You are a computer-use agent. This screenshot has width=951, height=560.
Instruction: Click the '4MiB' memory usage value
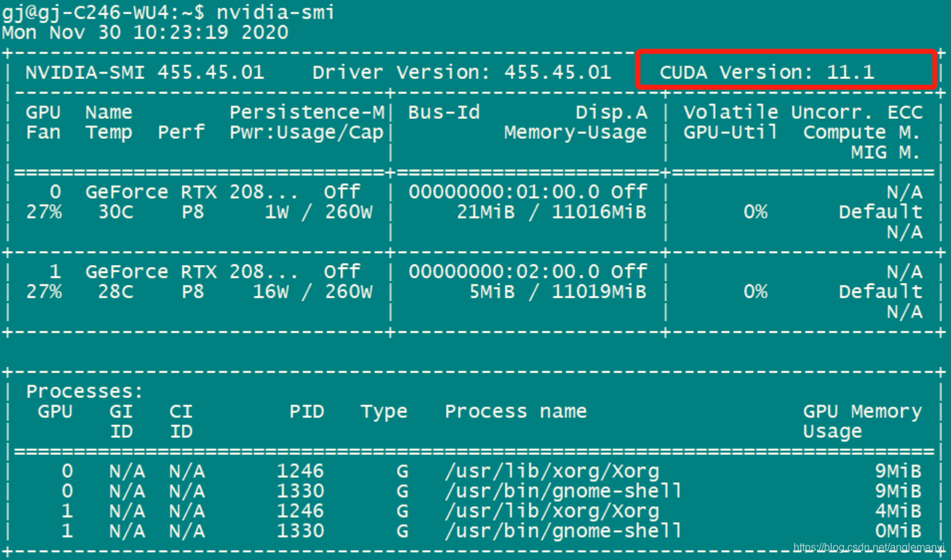[x=898, y=510]
